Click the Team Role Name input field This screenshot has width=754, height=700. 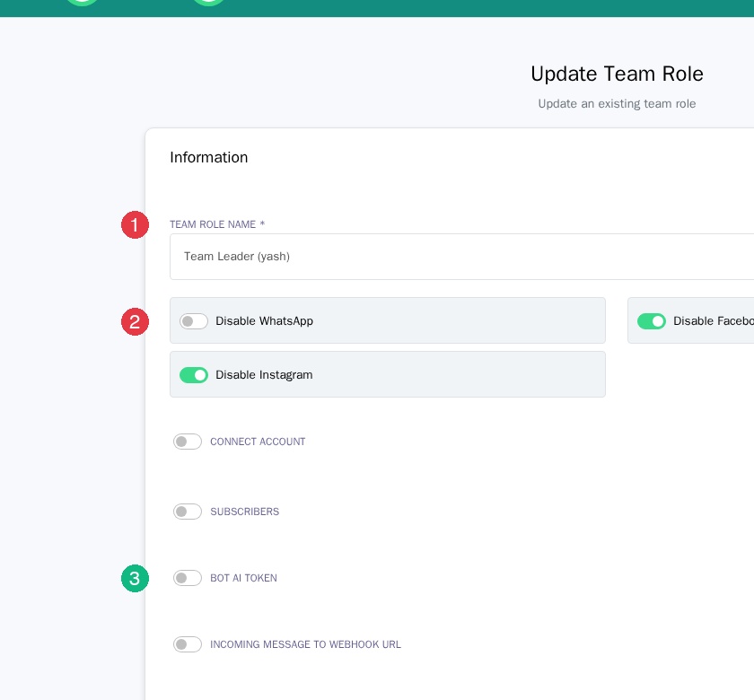[x=461, y=257]
